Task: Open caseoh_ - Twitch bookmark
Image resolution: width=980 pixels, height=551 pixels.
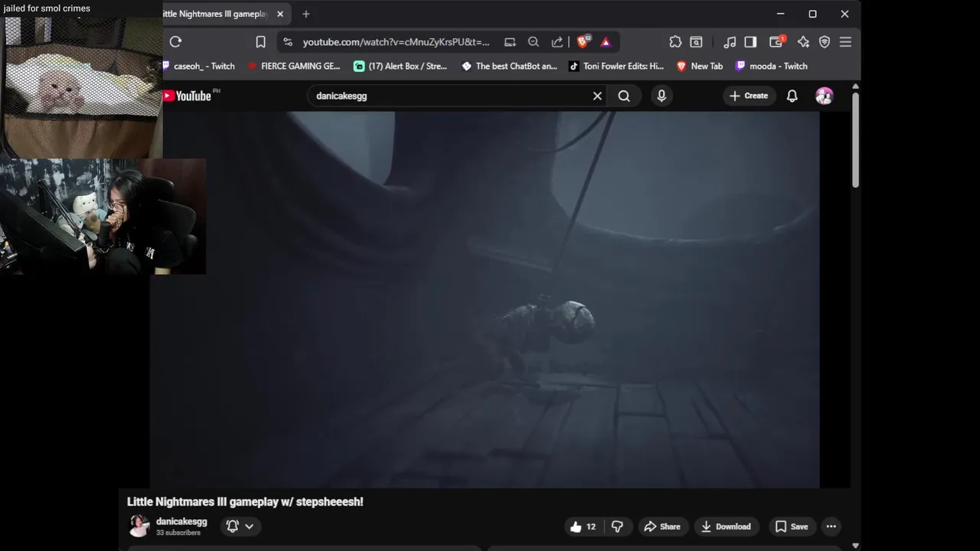Action: [x=198, y=66]
